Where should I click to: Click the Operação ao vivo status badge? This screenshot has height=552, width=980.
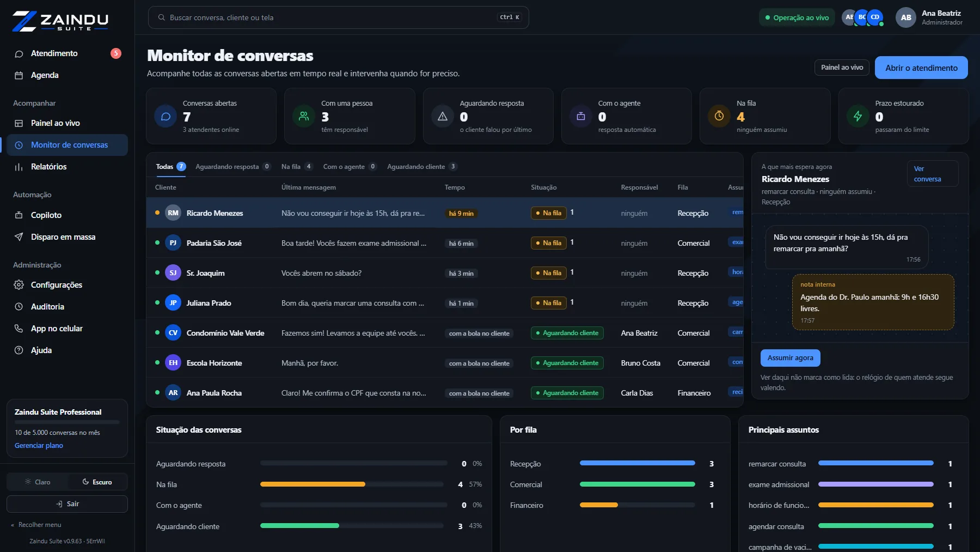[x=797, y=17]
